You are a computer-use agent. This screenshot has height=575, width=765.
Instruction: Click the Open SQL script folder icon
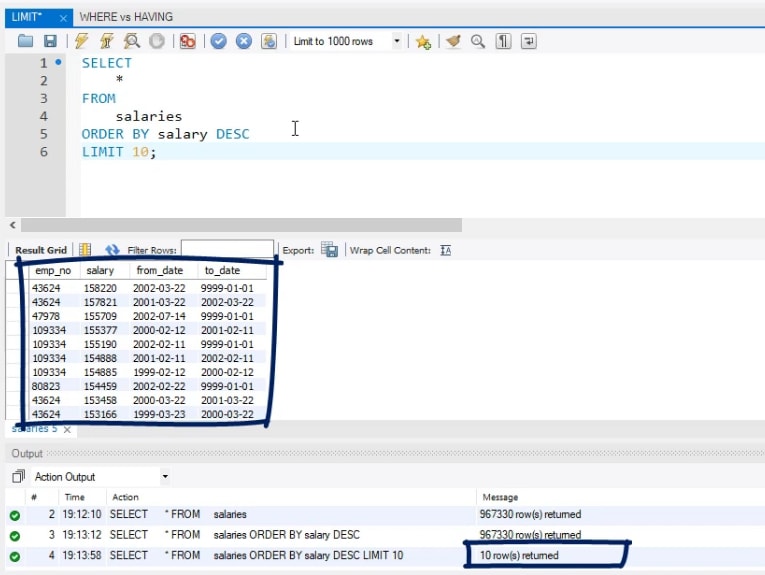26,41
